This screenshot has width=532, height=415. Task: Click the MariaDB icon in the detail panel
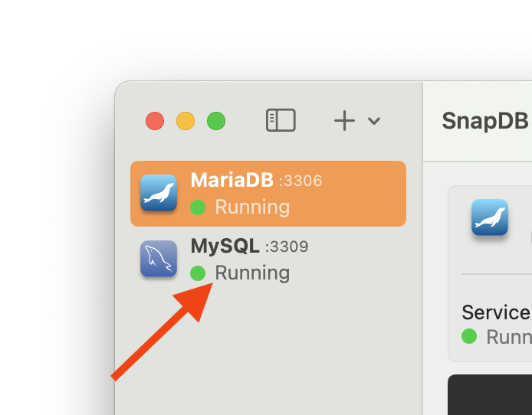489,217
